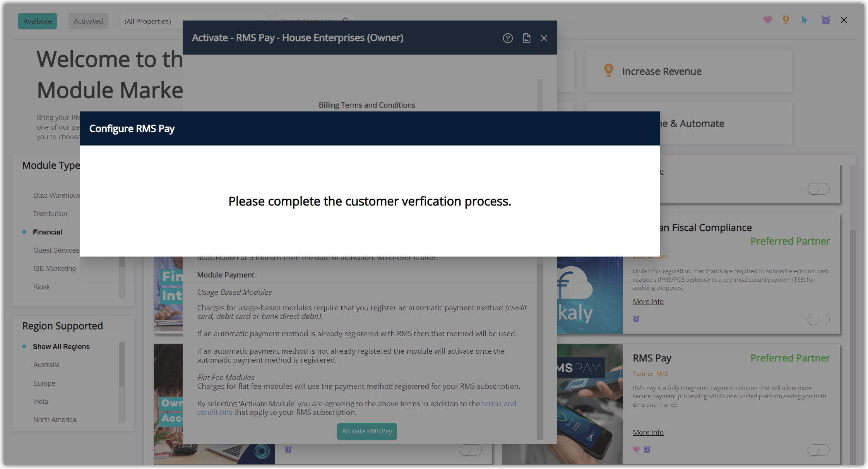868x469 pixels.
Task: Open the All Properties dropdown
Action: pos(192,21)
